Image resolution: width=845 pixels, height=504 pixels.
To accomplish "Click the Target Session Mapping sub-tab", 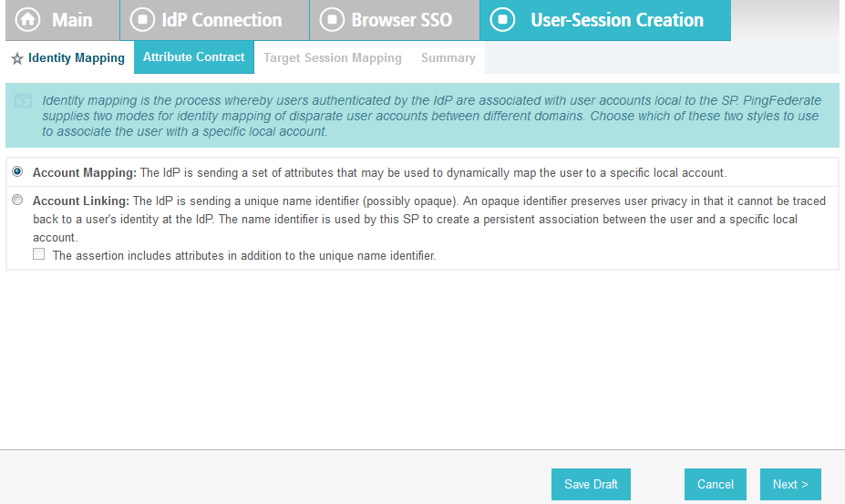I will pyautogui.click(x=333, y=58).
